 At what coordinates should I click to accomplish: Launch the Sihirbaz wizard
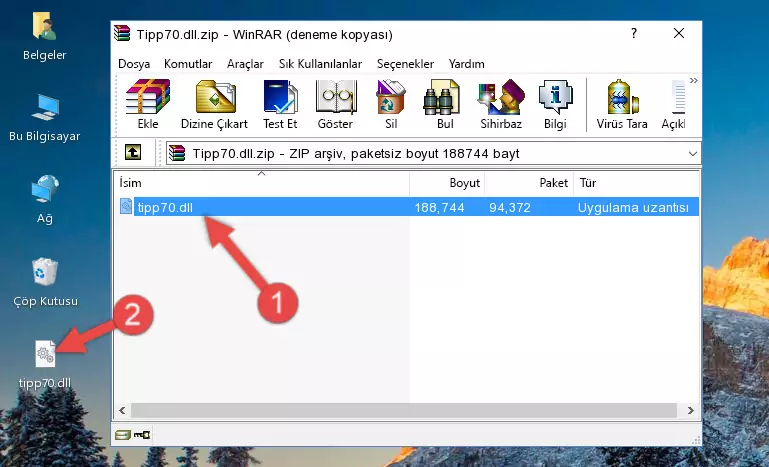[x=501, y=104]
